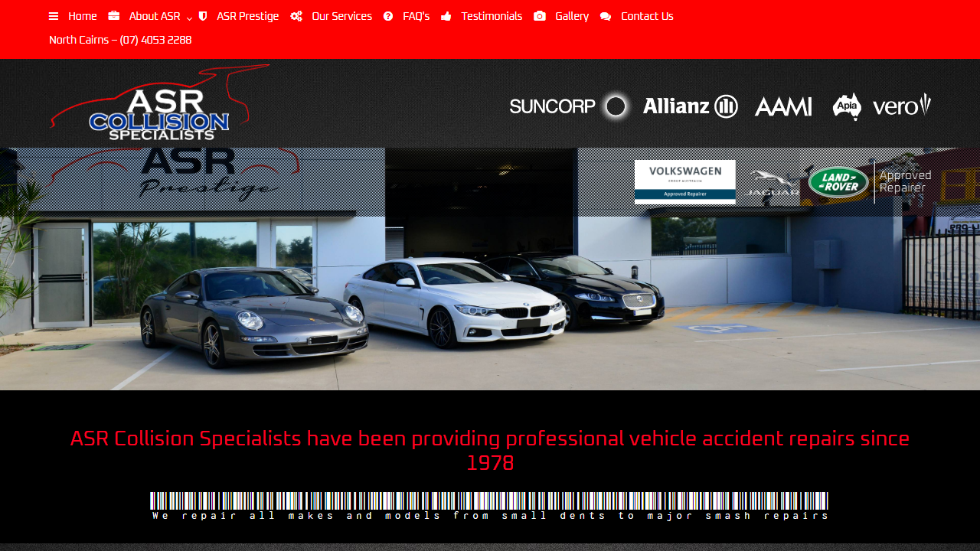Click the gears icon beside Our Services
This screenshot has width=980, height=551.
pyautogui.click(x=296, y=16)
